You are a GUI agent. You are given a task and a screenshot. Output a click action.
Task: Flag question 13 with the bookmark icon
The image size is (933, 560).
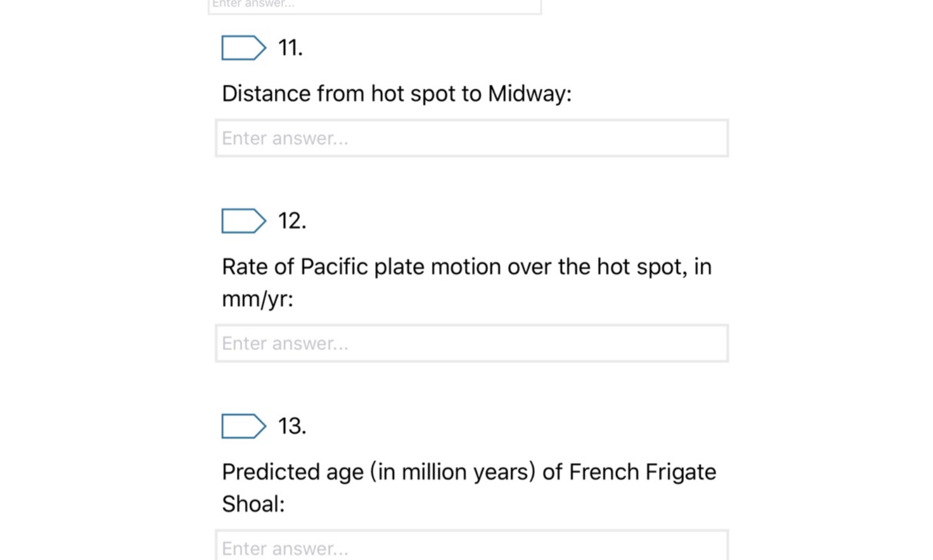point(244,426)
